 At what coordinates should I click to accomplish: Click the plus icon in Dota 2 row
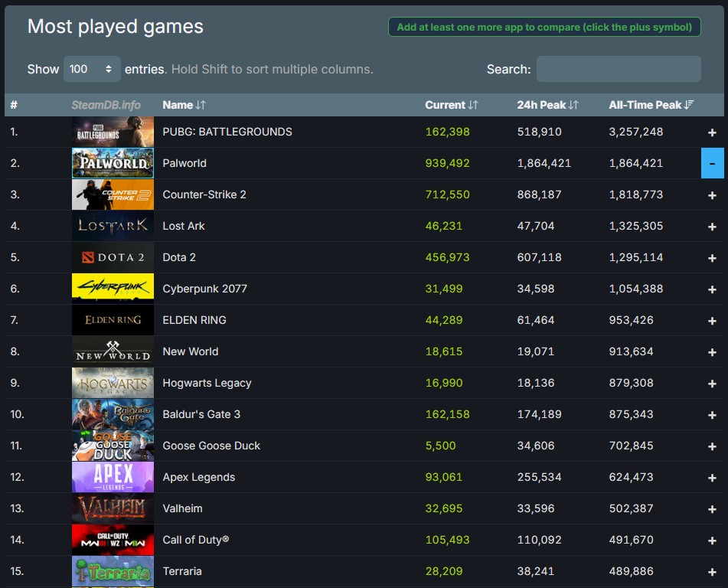pos(712,258)
